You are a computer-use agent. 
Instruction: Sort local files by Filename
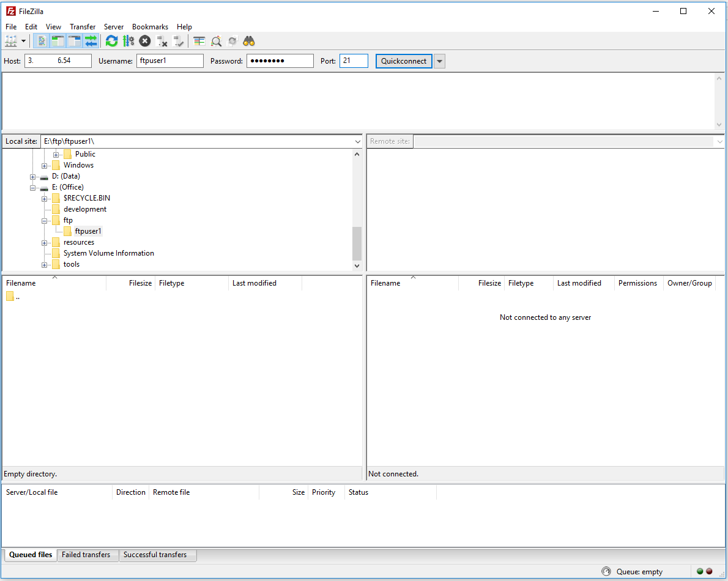[x=54, y=283]
